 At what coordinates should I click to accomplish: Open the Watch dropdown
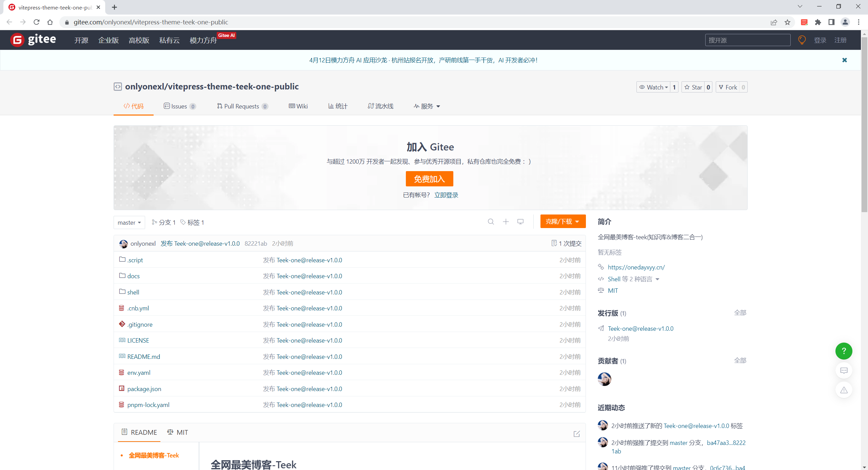click(653, 87)
